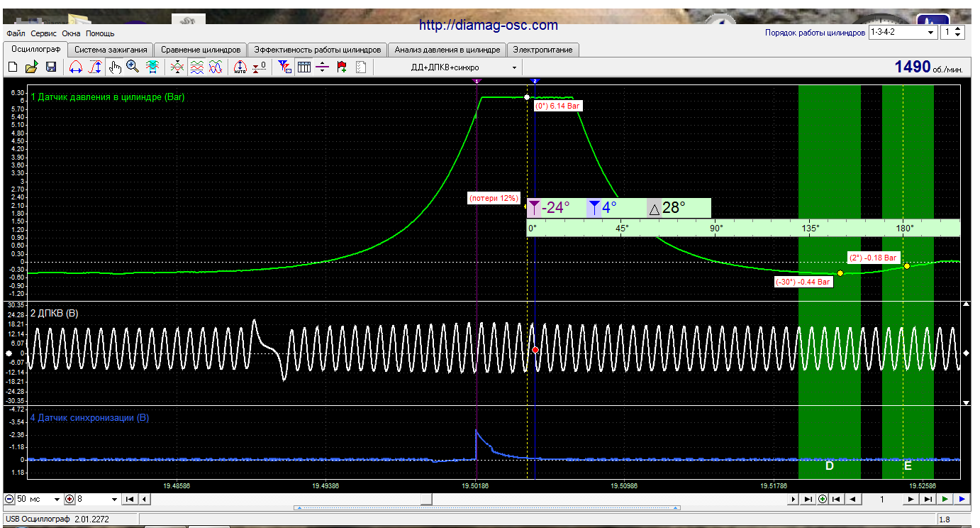This screenshot has width=980, height=528.
Task: Click the red plus circle zoom icon
Action: tap(69, 499)
